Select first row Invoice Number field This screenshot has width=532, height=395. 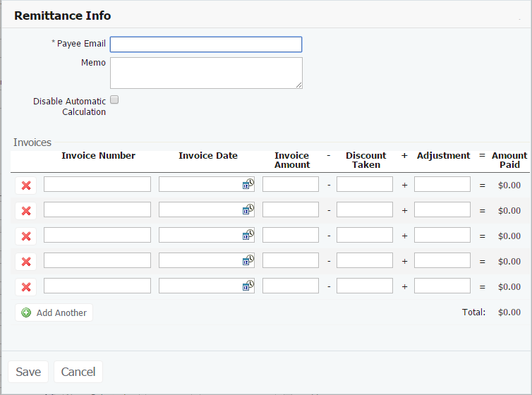pyautogui.click(x=97, y=184)
